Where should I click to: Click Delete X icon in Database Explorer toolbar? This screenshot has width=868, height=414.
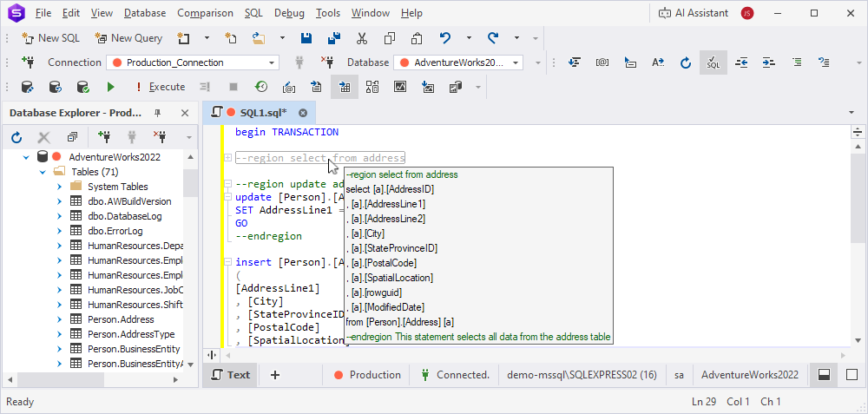(x=43, y=137)
